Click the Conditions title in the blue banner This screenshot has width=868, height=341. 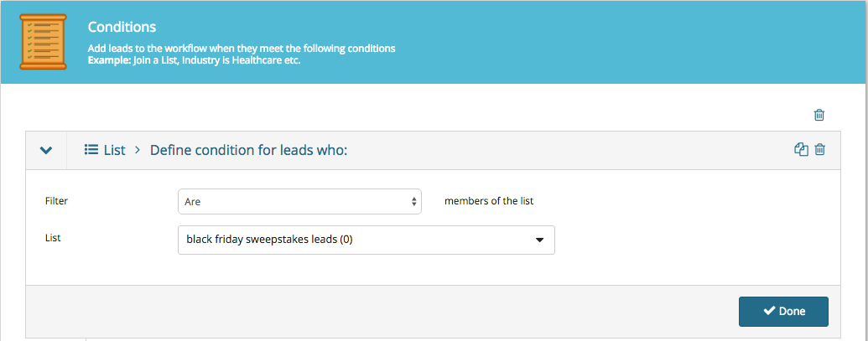tap(122, 27)
